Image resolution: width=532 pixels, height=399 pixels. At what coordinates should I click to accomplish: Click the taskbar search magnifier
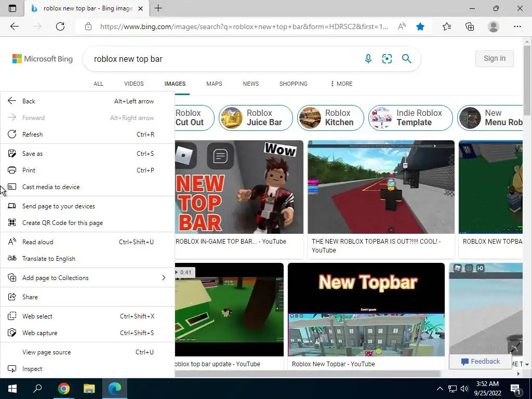pos(37,389)
